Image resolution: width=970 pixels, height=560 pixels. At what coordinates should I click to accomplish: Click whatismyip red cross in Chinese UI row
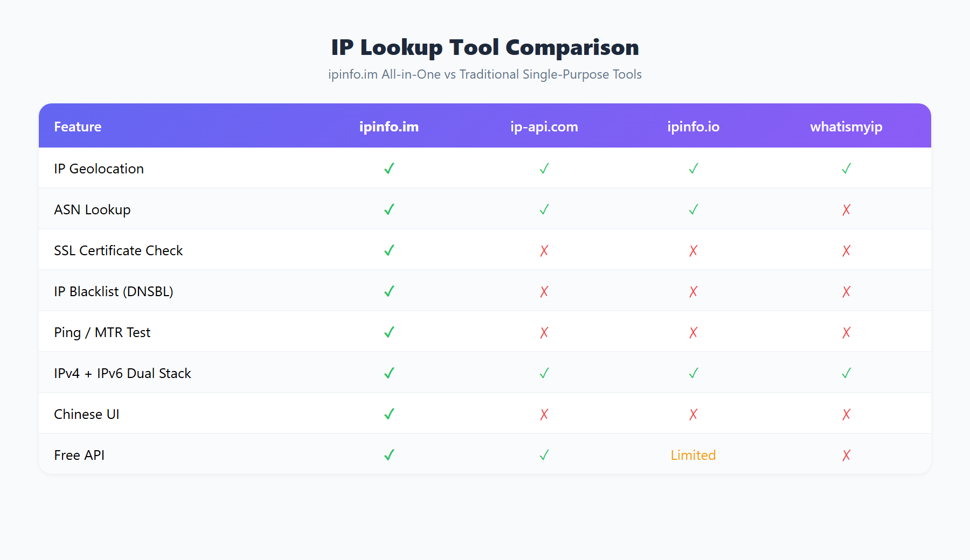coord(847,414)
